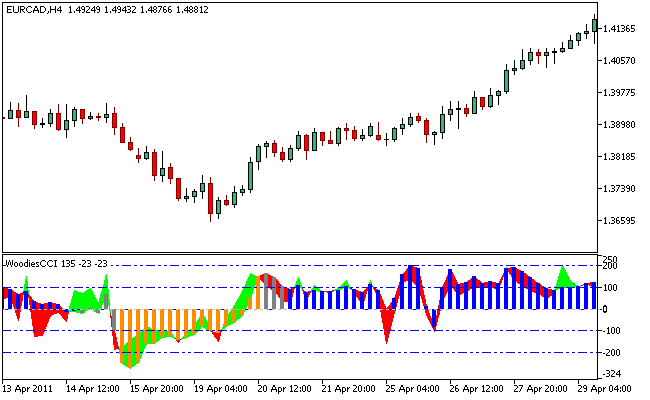Click the 1.38185 price level label

tap(618, 157)
